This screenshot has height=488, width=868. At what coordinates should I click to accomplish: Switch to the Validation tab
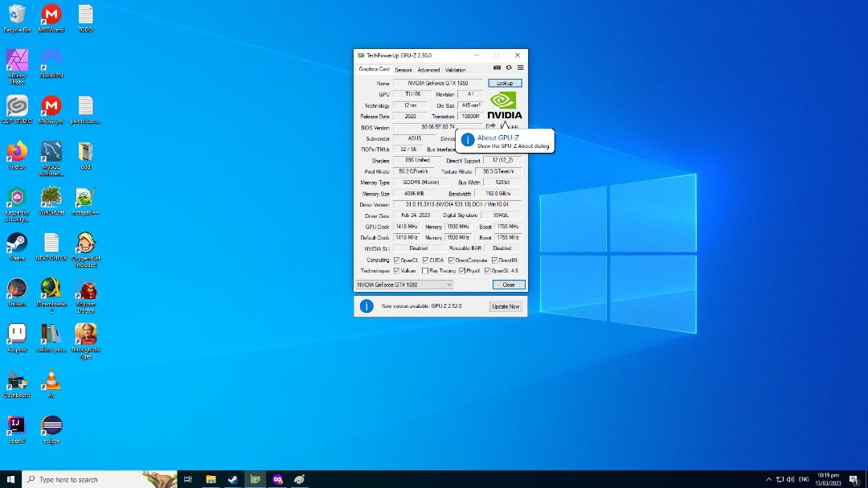point(456,70)
